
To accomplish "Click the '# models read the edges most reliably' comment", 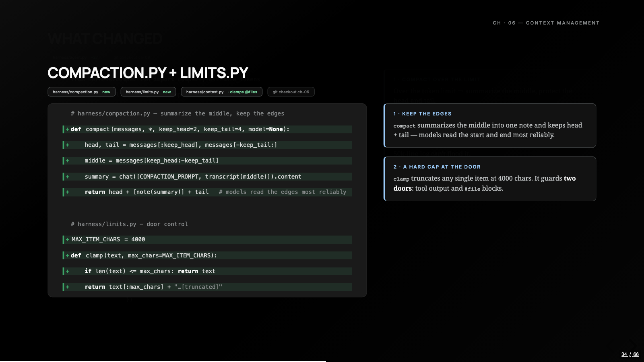I will (x=283, y=192).
